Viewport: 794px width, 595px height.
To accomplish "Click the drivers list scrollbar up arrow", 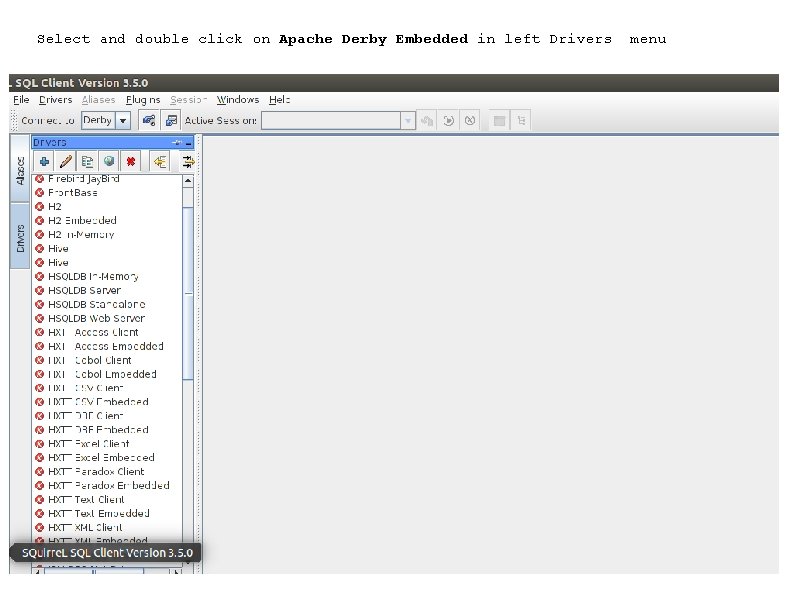I will 188,181.
